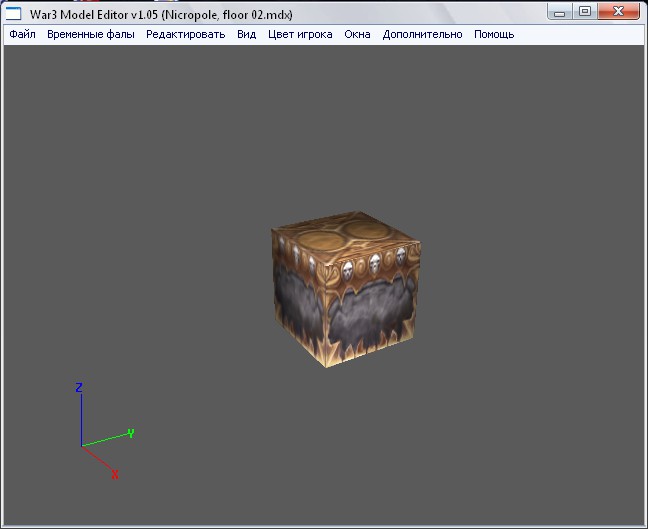Click the War3 Model Editor window icon

[13, 14]
